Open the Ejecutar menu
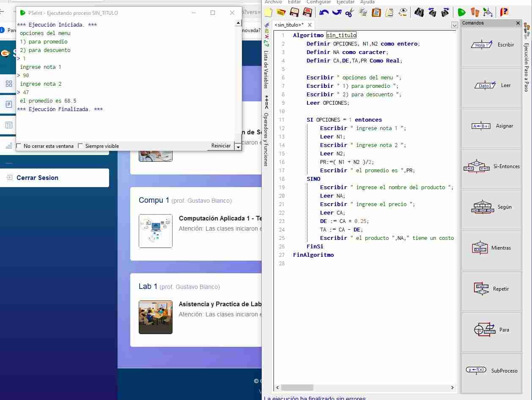This screenshot has height=400, width=532. pos(346,2)
